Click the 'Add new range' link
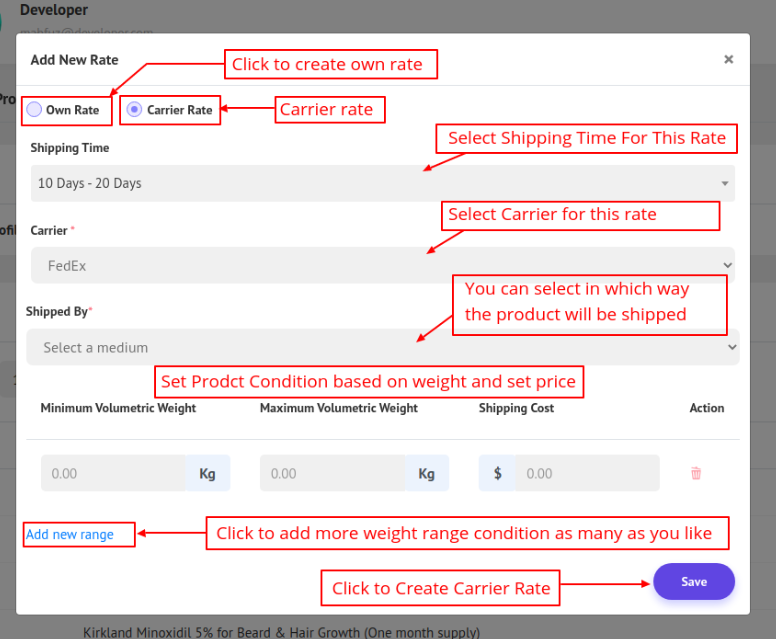Viewport: 776px width, 639px height. tap(70, 535)
